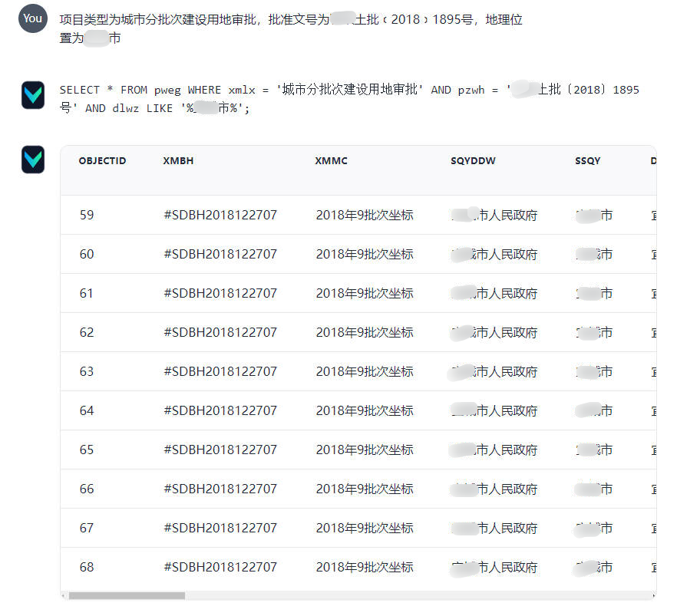Click #SDBH2018122707 in row 65
The width and height of the screenshot is (677, 616).
pyautogui.click(x=220, y=450)
